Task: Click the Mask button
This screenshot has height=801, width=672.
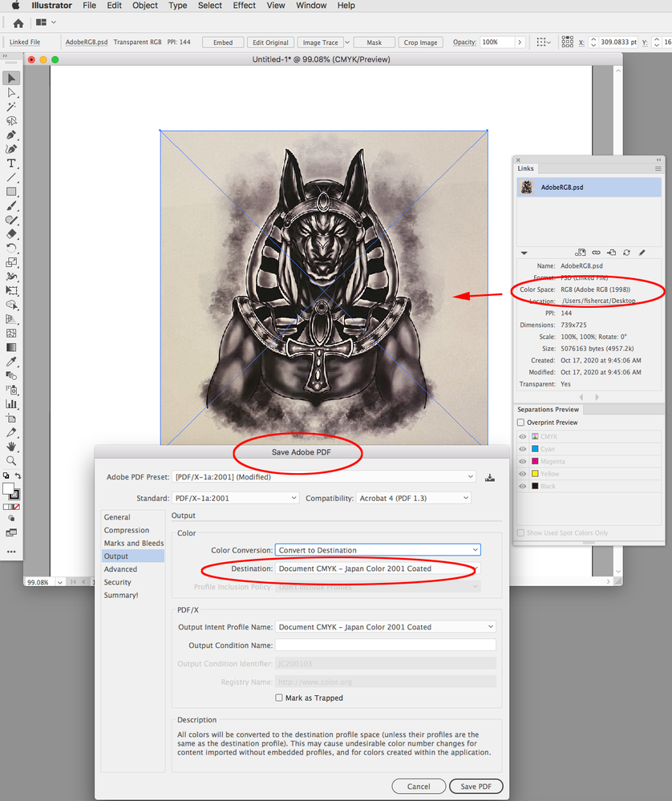Action: point(374,42)
